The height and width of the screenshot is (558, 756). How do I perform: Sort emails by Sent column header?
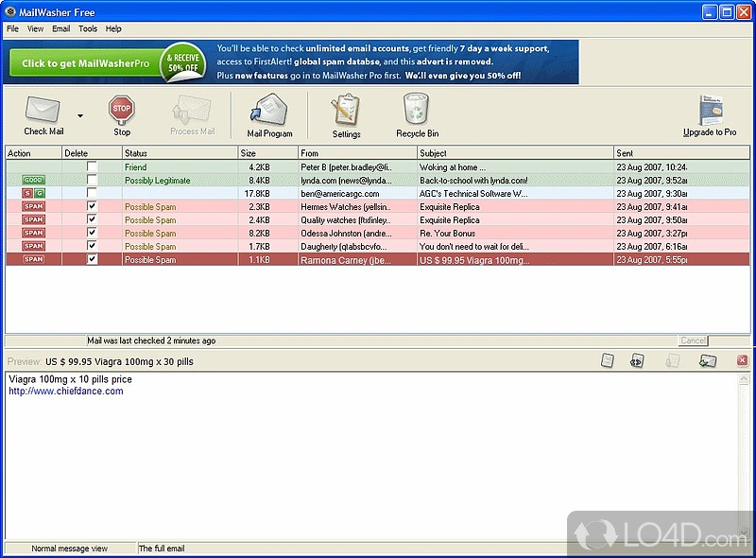[680, 152]
